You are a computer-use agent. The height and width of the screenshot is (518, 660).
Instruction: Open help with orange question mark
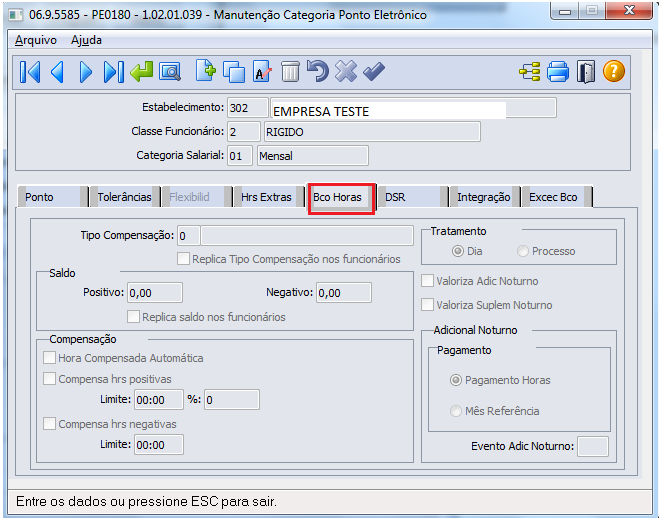(x=614, y=71)
